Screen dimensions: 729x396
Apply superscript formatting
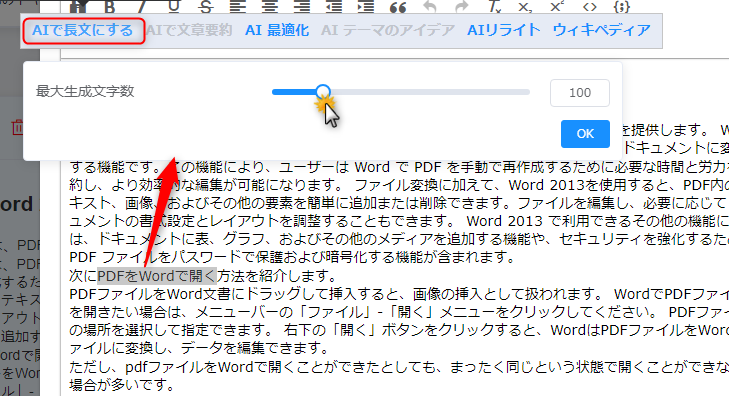[x=557, y=7]
